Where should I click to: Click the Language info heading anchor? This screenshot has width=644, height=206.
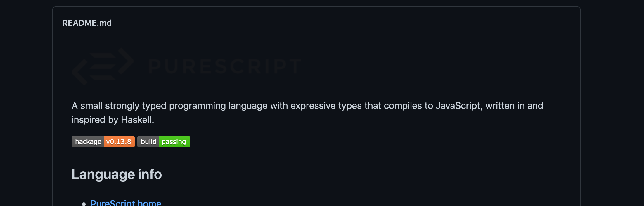pos(117,174)
